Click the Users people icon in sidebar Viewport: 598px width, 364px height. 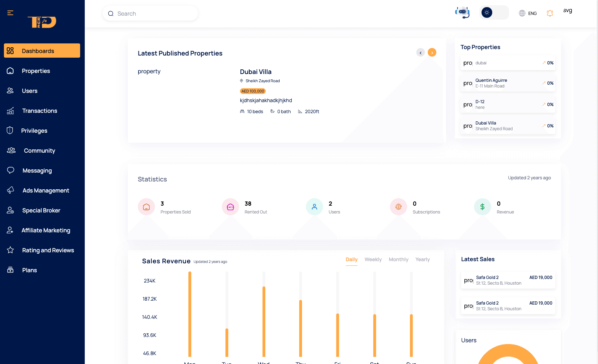(x=10, y=91)
